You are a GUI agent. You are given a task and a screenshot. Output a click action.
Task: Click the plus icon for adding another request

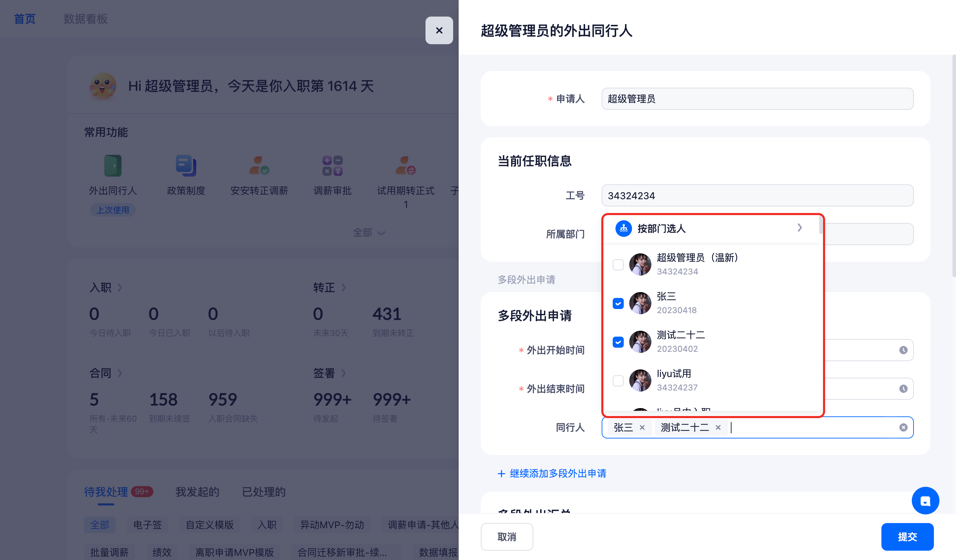point(501,474)
